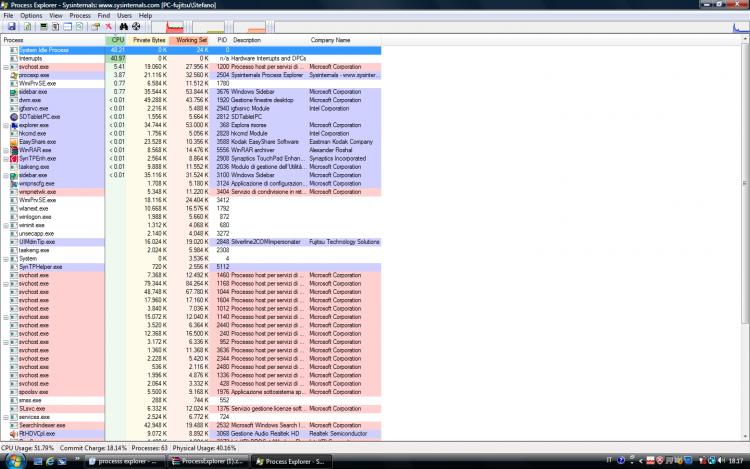Sort by the Company Name column header
Screen dimensions: 750x469
point(344,40)
